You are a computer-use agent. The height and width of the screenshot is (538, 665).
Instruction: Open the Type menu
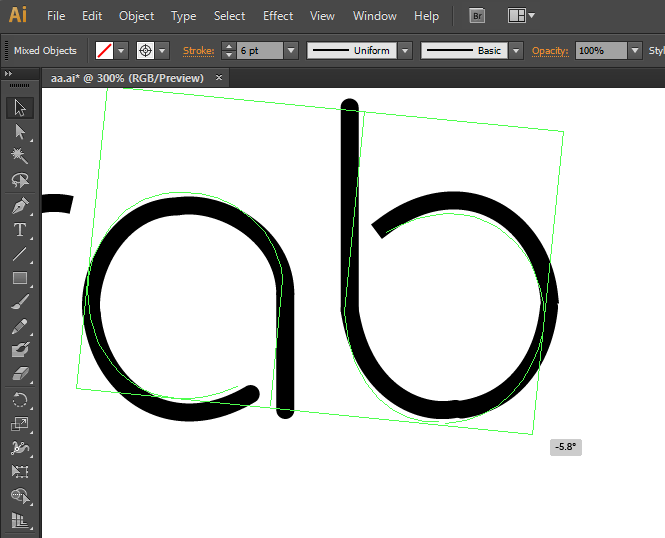pos(184,16)
